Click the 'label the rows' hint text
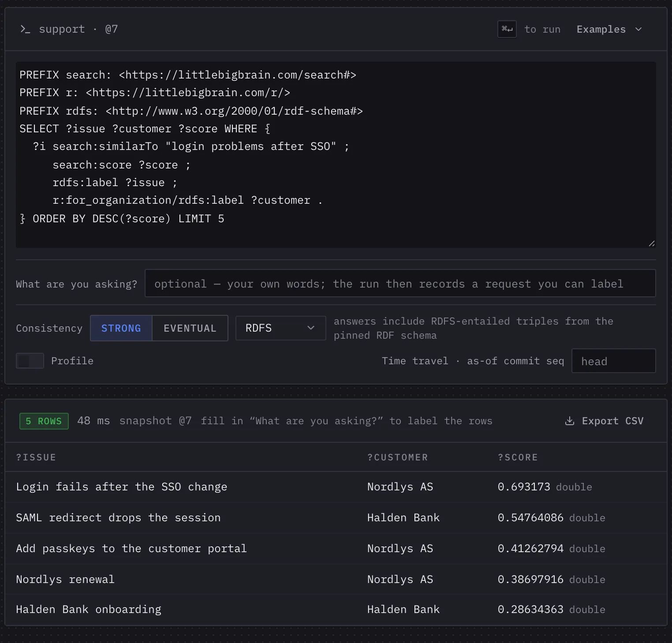The height and width of the screenshot is (643, 672). coord(450,421)
